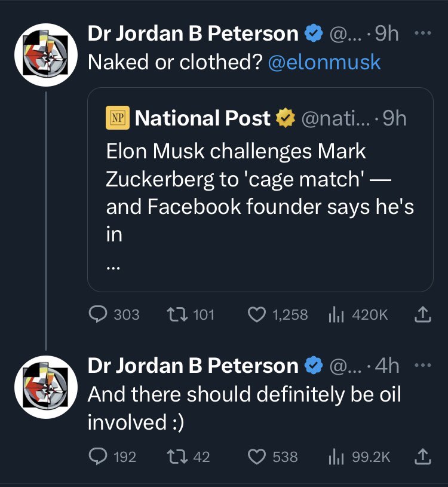Image resolution: width=448 pixels, height=487 pixels.
Task: Click the National Post NP logo
Action: click(118, 118)
